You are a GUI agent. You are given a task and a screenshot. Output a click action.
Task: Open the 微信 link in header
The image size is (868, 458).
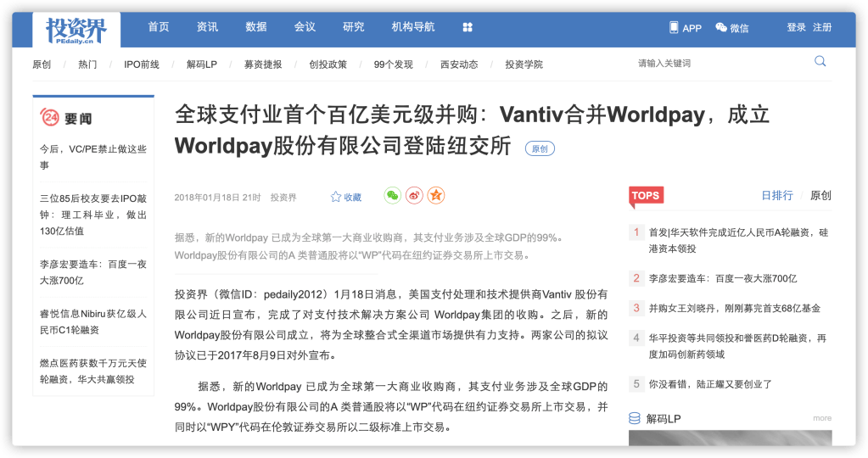click(731, 28)
